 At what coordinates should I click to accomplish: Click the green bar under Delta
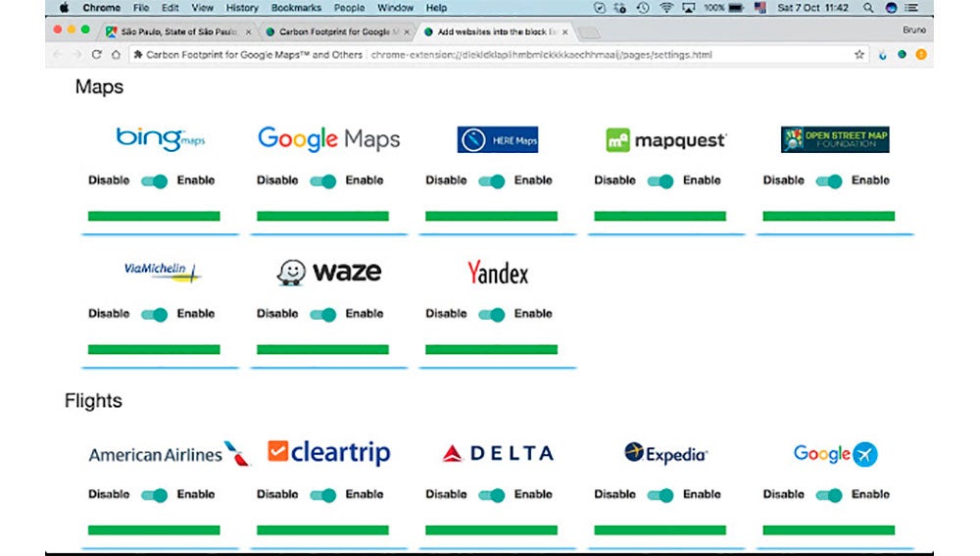491,530
